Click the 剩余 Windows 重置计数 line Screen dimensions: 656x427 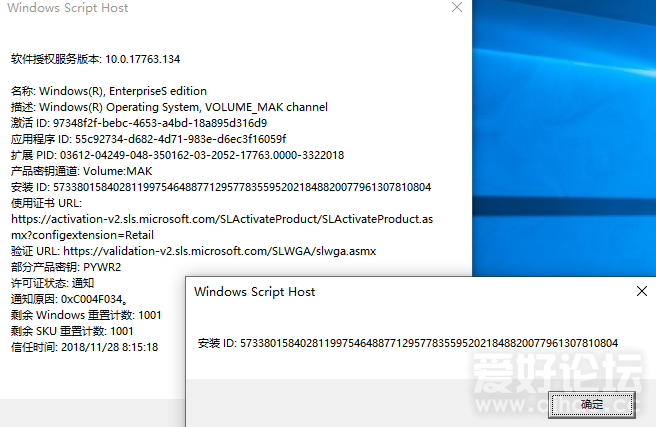click(x=85, y=315)
